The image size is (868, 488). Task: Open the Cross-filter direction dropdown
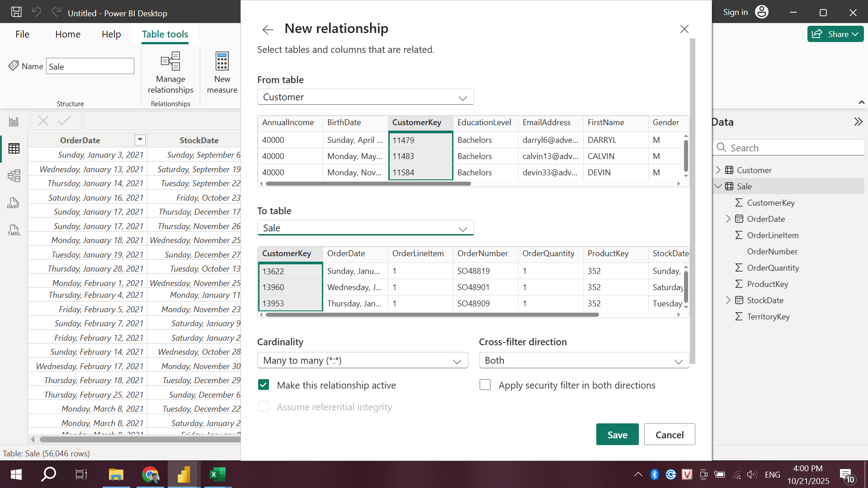click(584, 361)
